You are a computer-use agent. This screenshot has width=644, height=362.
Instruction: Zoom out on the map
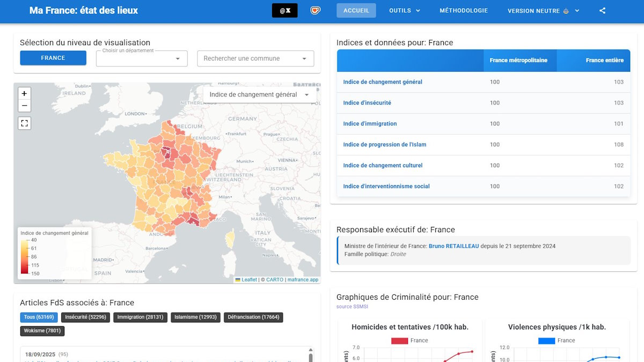click(x=24, y=106)
